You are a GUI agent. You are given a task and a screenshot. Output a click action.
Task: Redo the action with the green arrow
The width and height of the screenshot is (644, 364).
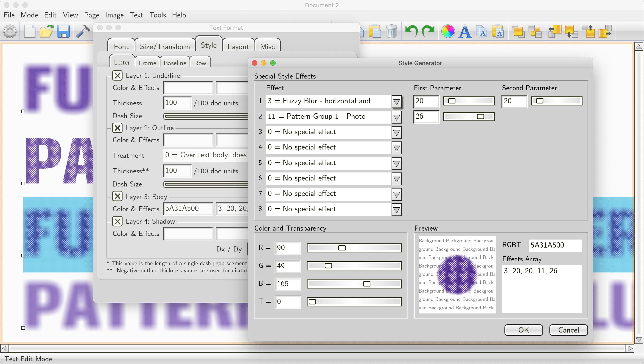(x=428, y=31)
